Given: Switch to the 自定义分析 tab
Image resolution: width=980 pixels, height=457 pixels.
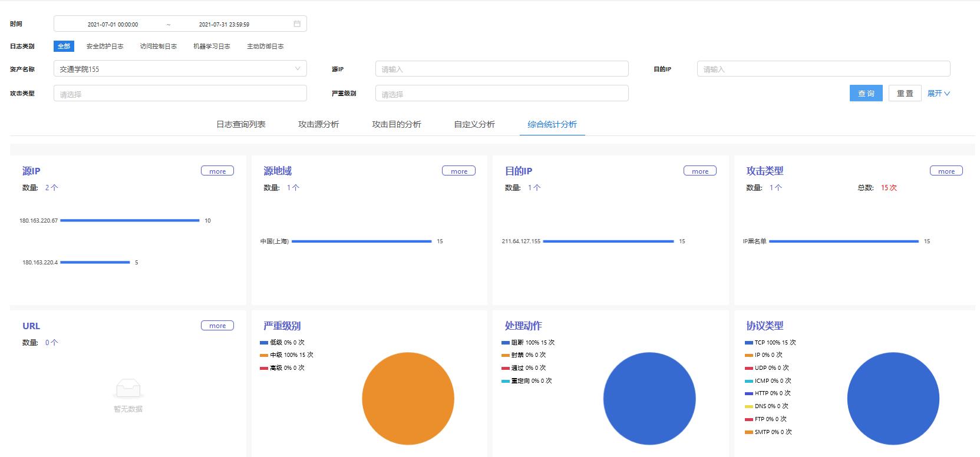Looking at the screenshot, I should coord(474,124).
